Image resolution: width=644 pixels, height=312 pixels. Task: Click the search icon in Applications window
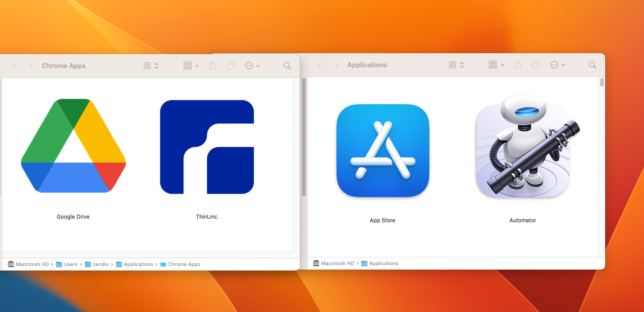click(593, 65)
